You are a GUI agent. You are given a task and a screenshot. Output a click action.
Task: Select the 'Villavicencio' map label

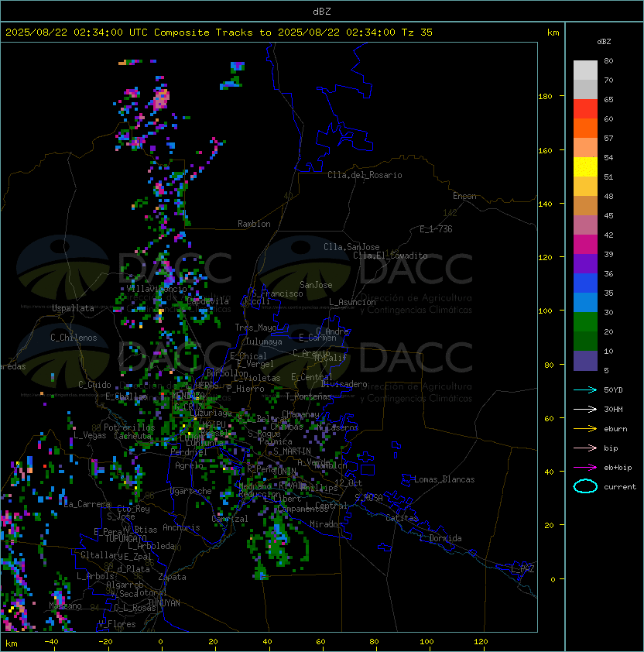pos(156,289)
